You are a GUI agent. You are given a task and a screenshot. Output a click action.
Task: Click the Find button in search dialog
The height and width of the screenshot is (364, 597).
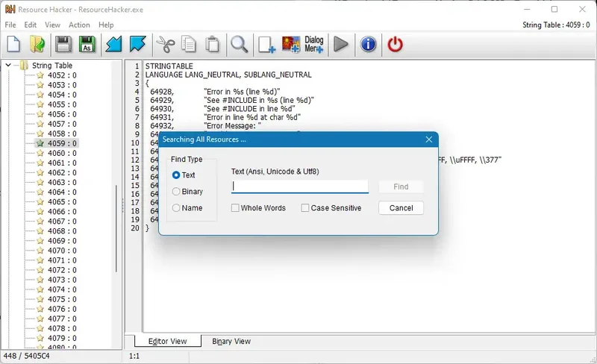[x=401, y=186]
